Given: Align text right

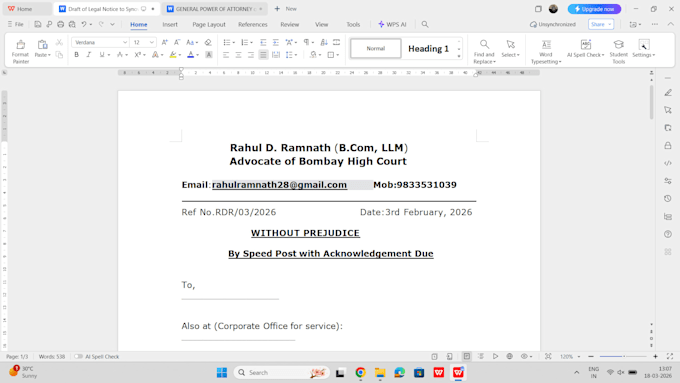Looking at the screenshot, I should coord(251,55).
